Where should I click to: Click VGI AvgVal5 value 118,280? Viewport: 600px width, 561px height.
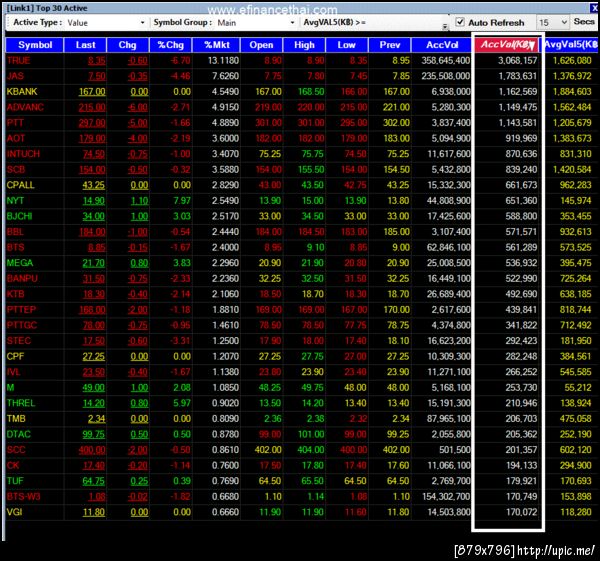coord(576,512)
